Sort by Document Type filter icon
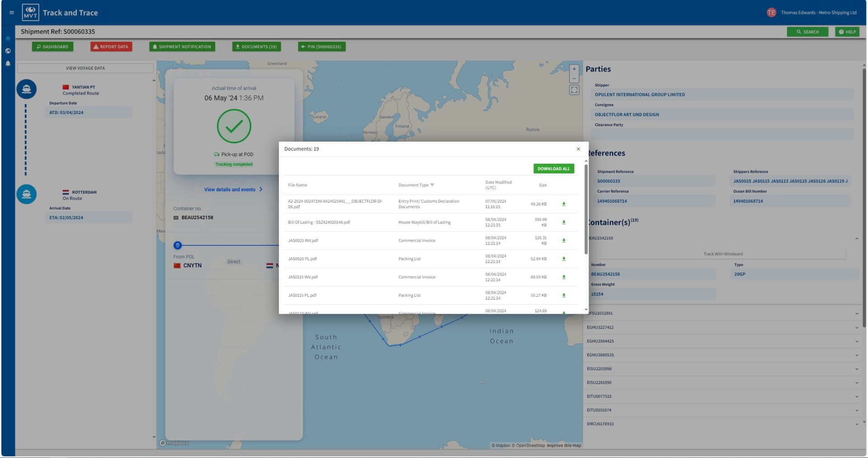The image size is (868, 458). tap(432, 185)
